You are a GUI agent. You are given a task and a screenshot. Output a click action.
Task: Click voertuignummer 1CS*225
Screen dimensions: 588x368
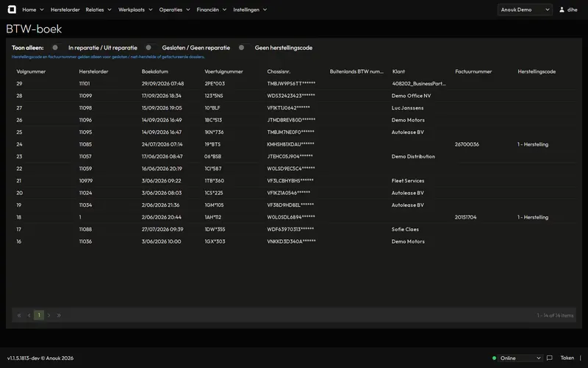214,193
